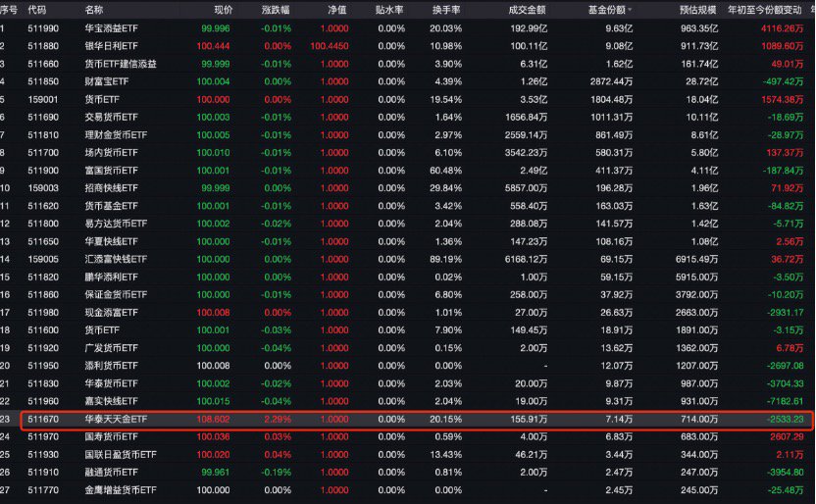Click the 净值 column header
Image resolution: width=816 pixels, height=504 pixels.
point(336,10)
